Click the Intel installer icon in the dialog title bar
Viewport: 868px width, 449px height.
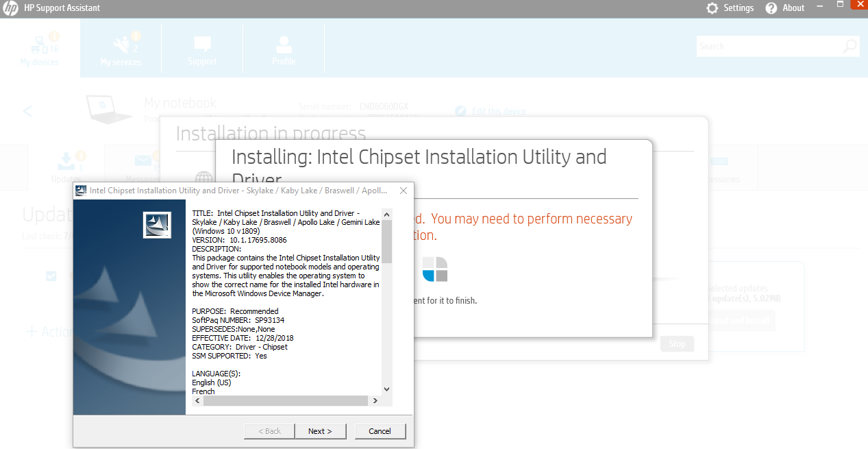[80, 191]
